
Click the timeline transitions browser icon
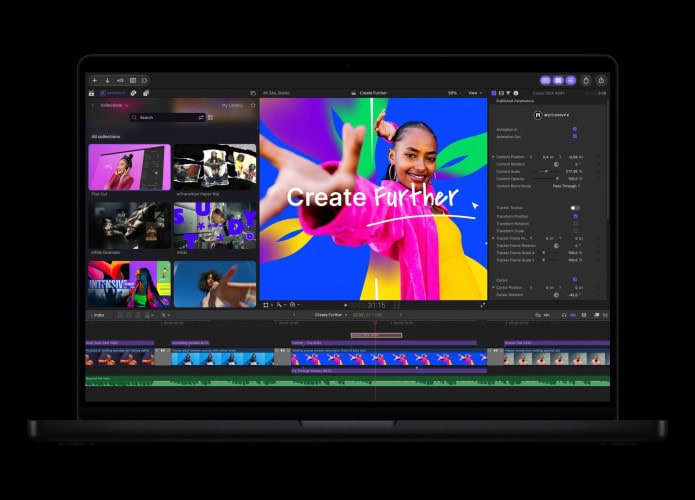[605, 315]
